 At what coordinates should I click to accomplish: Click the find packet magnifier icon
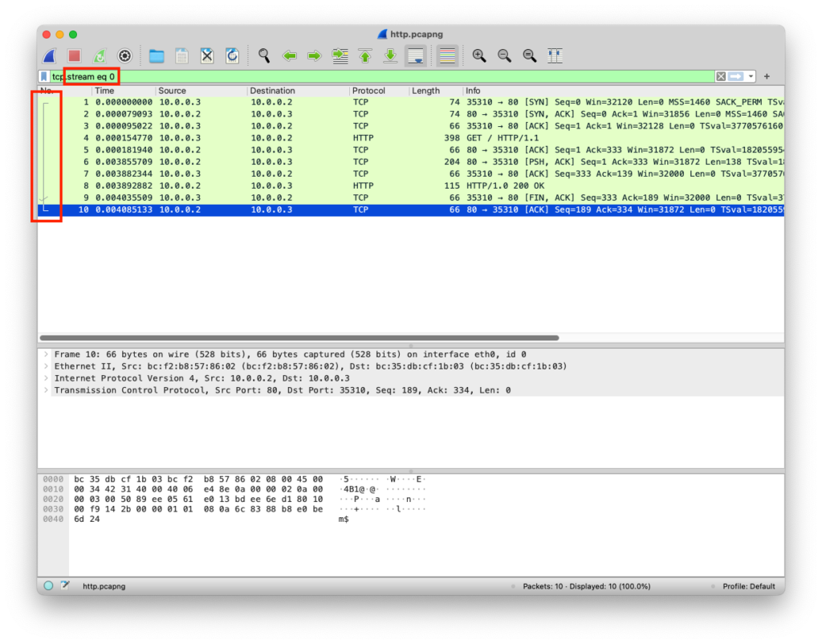(264, 55)
